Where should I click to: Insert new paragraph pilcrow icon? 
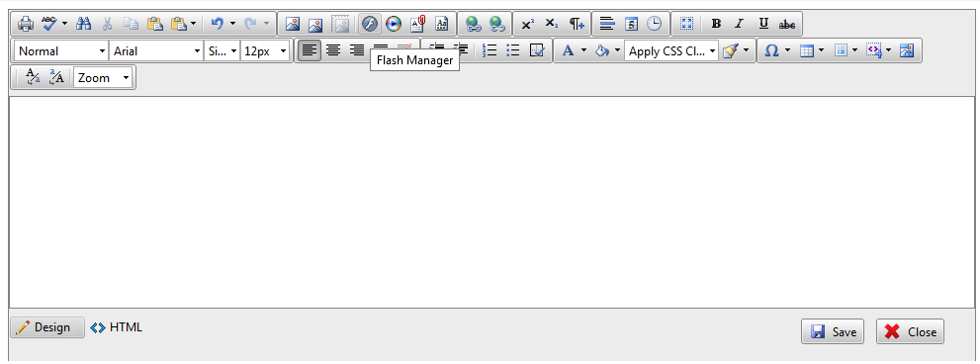point(576,24)
